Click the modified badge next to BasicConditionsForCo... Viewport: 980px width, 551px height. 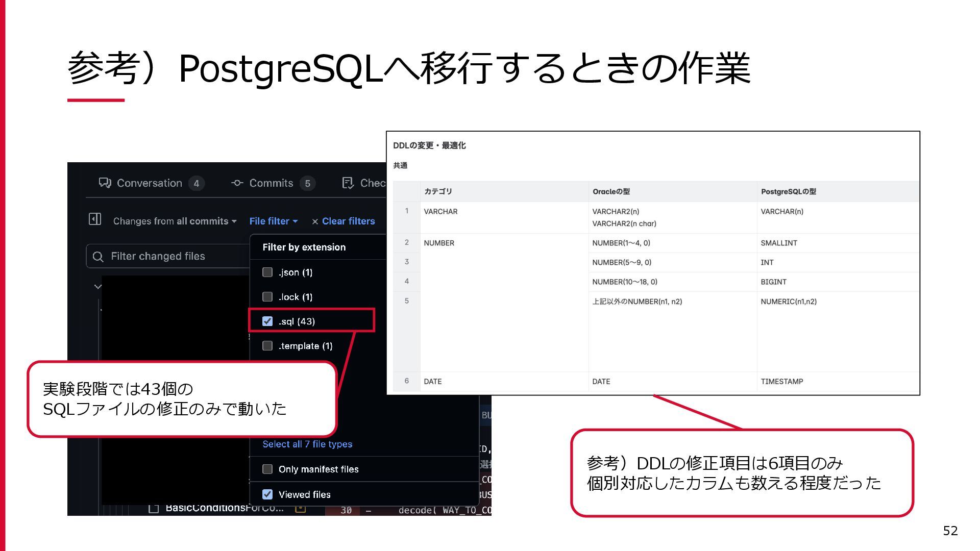click(300, 509)
